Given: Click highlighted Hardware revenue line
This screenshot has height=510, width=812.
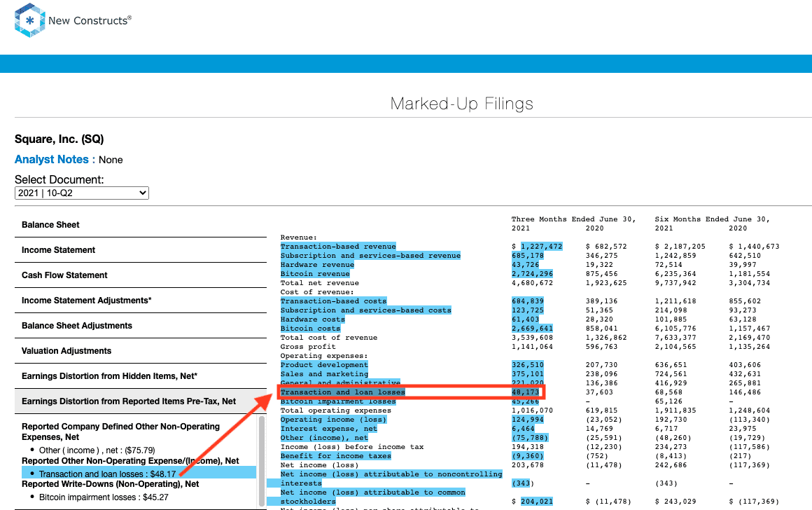Looking at the screenshot, I should [317, 264].
